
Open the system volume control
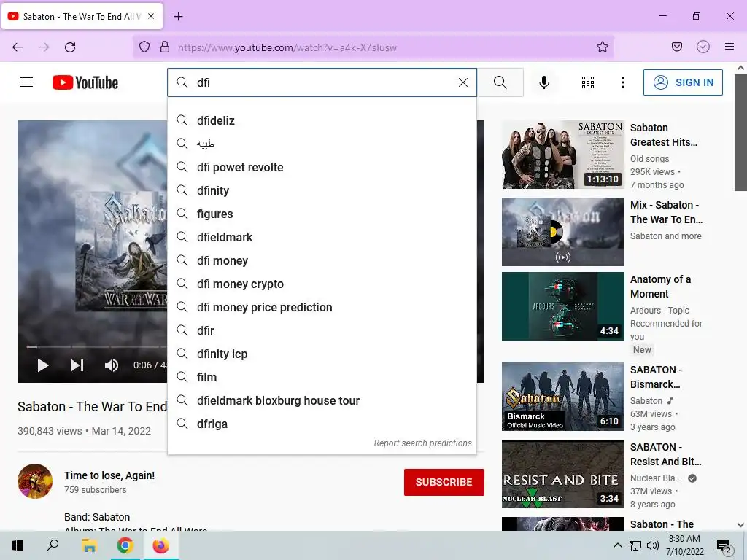[x=653, y=545]
